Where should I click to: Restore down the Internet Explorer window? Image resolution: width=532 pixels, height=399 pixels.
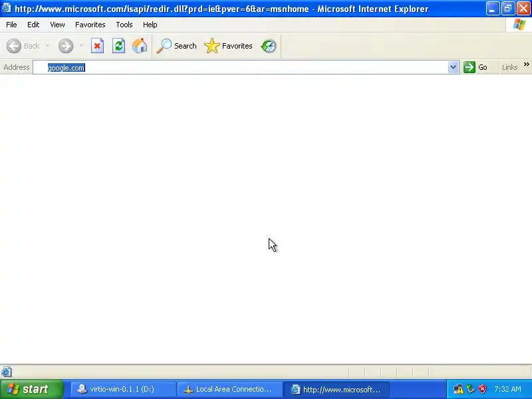(508, 9)
